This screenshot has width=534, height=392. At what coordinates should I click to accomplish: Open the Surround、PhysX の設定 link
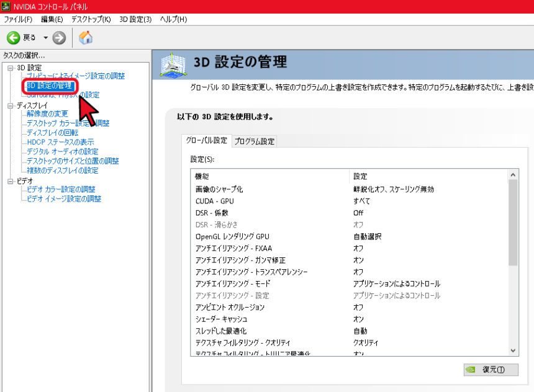coord(63,95)
